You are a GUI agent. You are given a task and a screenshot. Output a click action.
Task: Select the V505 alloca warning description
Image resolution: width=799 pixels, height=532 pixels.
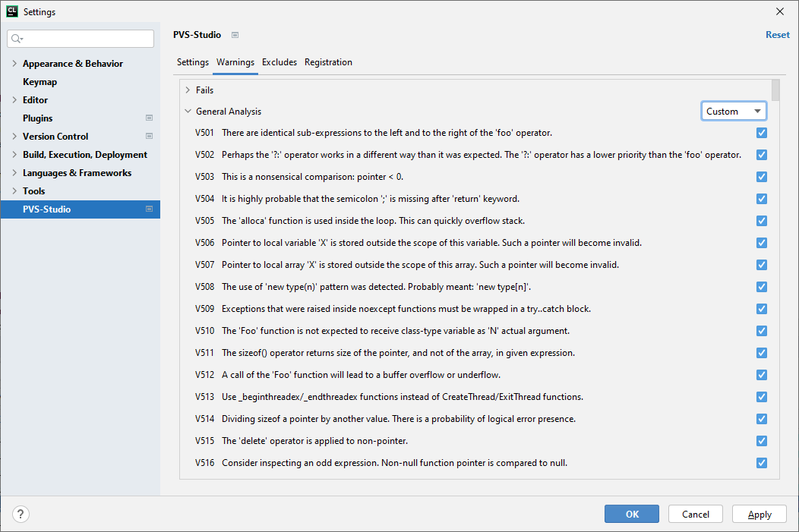(x=373, y=221)
